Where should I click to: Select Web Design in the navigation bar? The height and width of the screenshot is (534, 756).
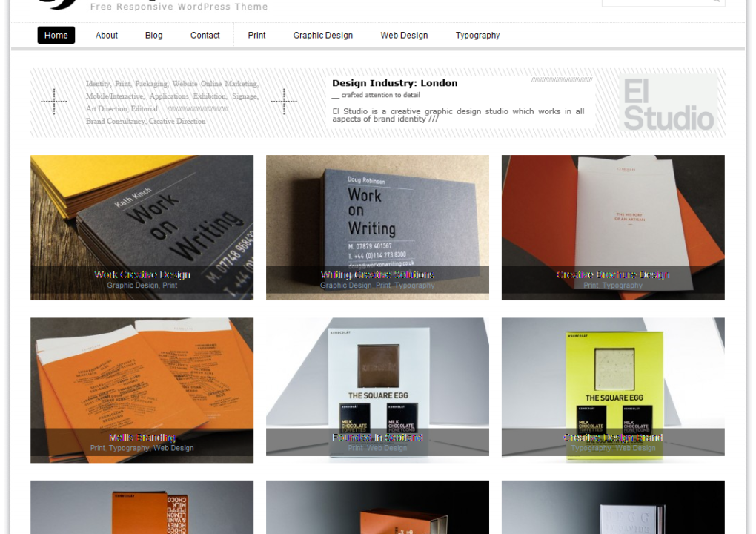404,35
